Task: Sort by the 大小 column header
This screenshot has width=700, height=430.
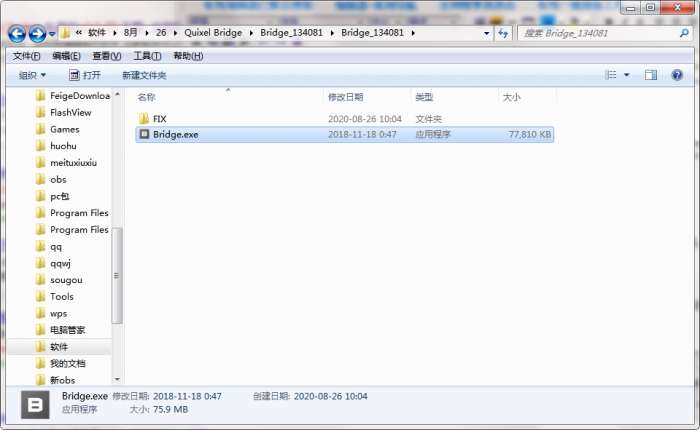Action: 512,97
